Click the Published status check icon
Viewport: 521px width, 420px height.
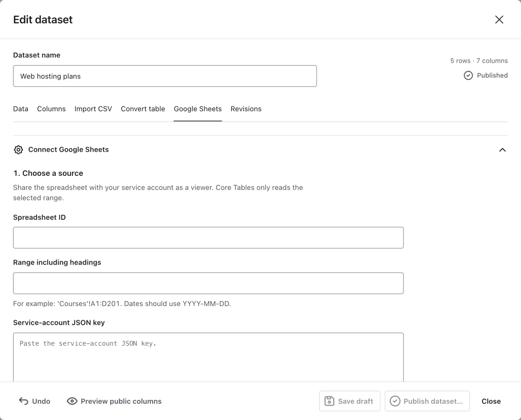[468, 76]
